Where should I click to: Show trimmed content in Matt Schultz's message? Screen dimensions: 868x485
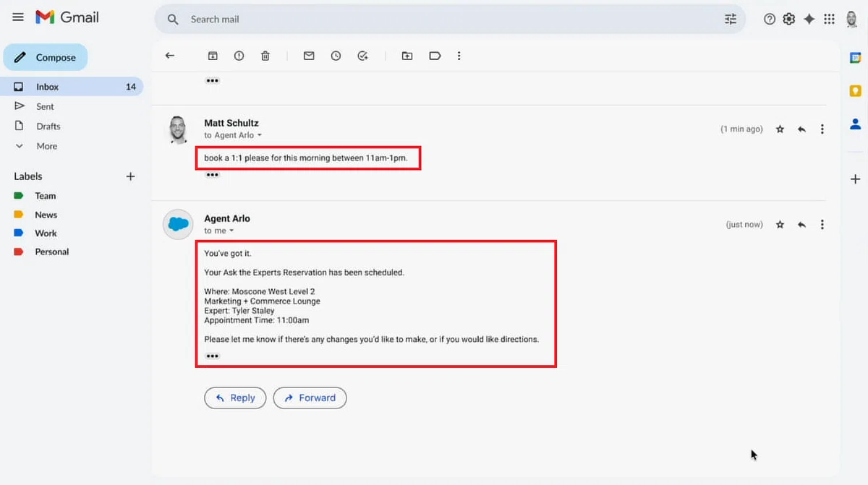(x=212, y=175)
